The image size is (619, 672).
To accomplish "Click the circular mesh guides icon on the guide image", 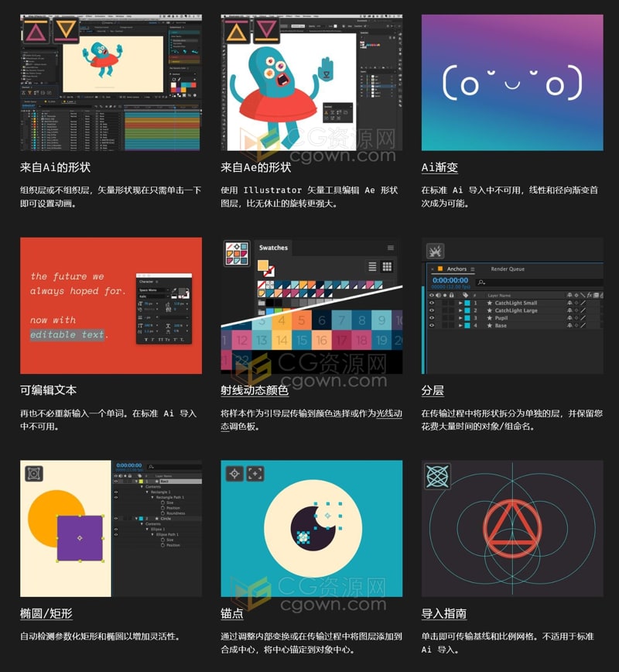I will (x=437, y=475).
